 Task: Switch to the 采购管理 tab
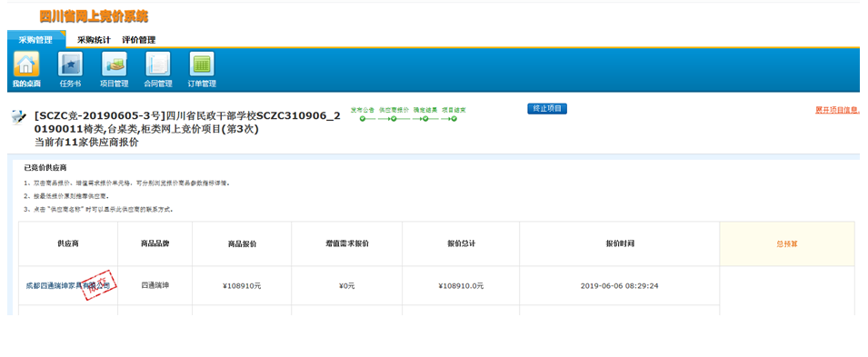click(x=36, y=40)
